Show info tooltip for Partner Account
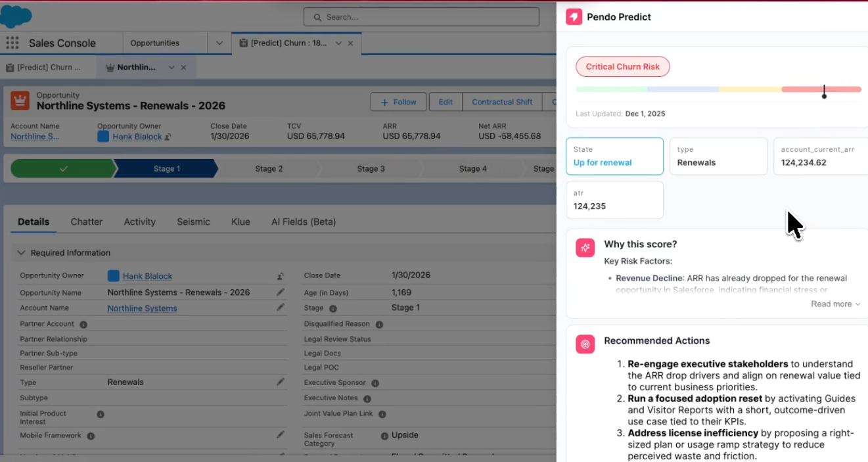 pos(83,324)
